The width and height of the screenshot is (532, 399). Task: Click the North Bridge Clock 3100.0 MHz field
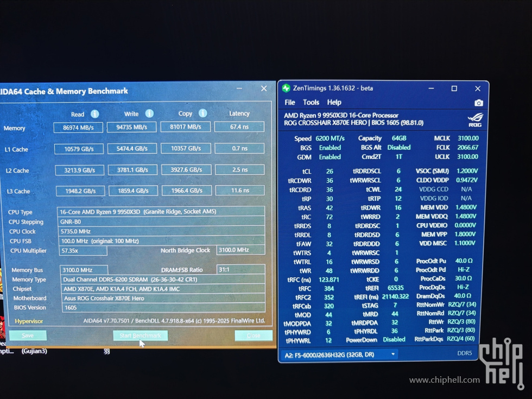(240, 250)
